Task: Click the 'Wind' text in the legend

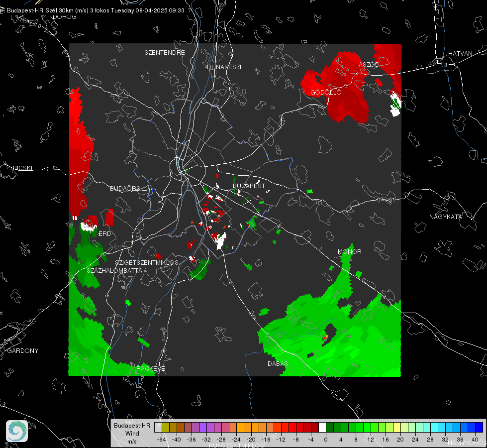Action: pos(132,434)
